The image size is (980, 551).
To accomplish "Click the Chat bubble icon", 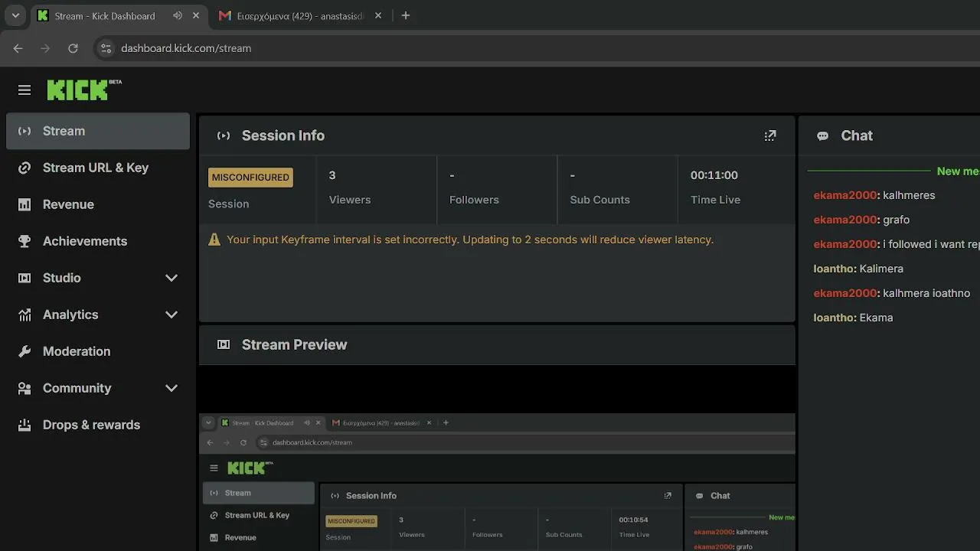I will [x=822, y=136].
